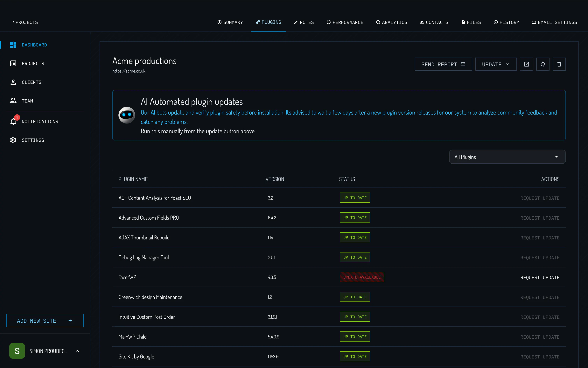Expand the All Plugins filter dropdown
Viewport: 588px width, 368px height.
(507, 157)
